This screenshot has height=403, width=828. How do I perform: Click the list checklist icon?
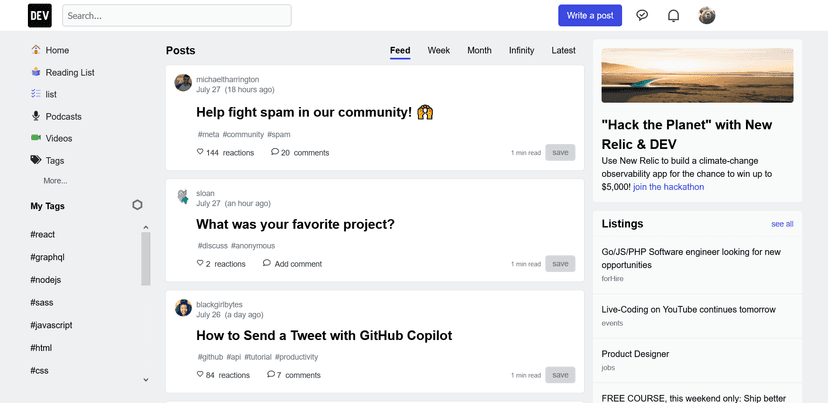pyautogui.click(x=35, y=94)
